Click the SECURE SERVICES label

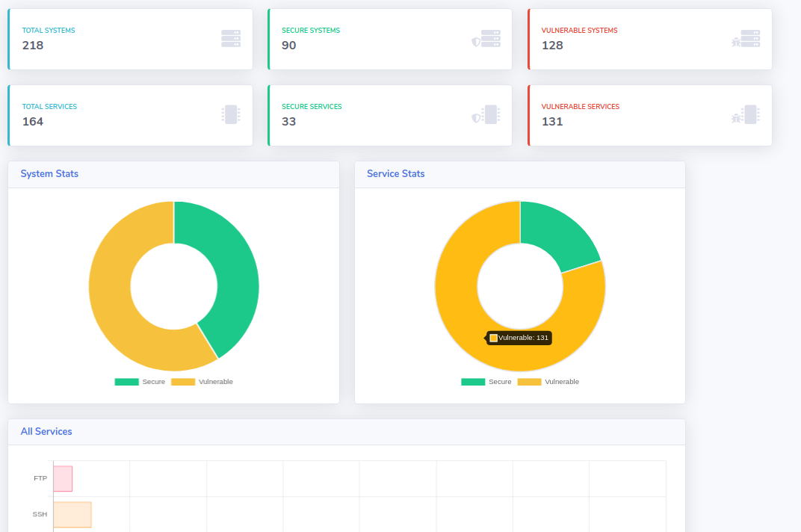[312, 107]
